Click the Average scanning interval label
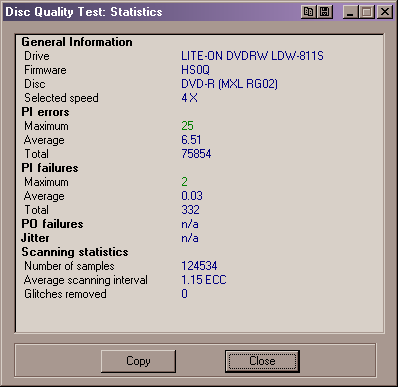Screen dimensions: 398x387 (x=86, y=280)
